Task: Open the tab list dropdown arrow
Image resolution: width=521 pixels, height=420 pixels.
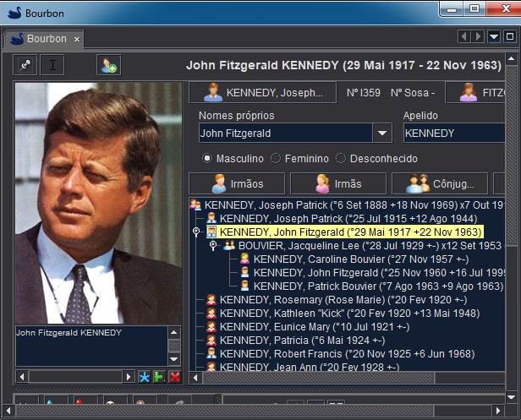Action: pyautogui.click(x=493, y=36)
